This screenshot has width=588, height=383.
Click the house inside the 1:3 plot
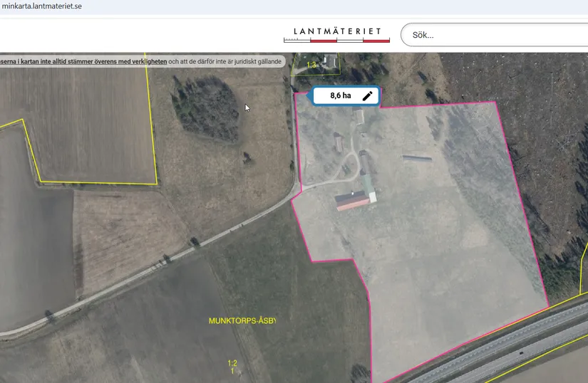pos(331,61)
